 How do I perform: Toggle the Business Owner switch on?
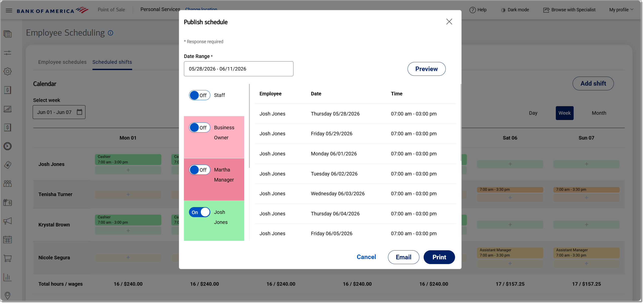coord(200,128)
